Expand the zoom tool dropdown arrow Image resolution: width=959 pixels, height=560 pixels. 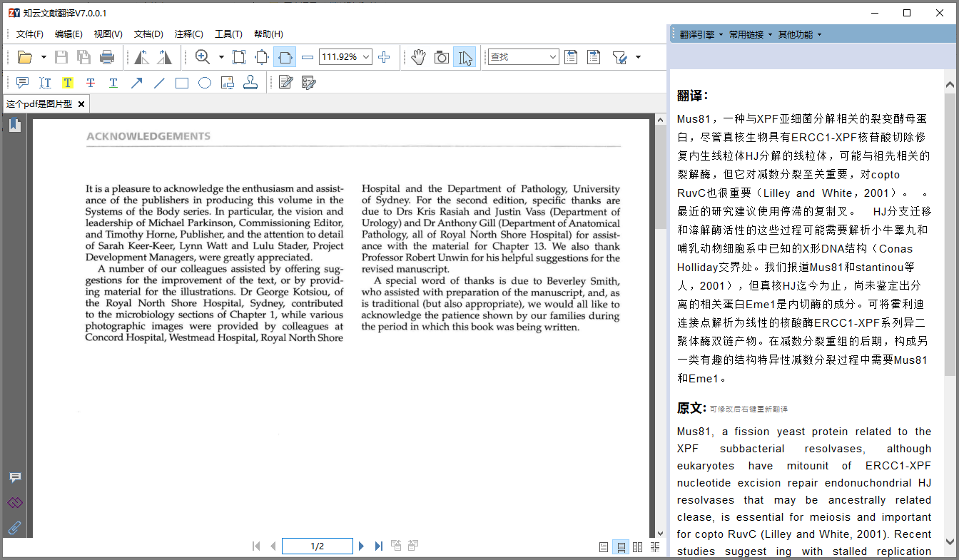[x=221, y=57]
